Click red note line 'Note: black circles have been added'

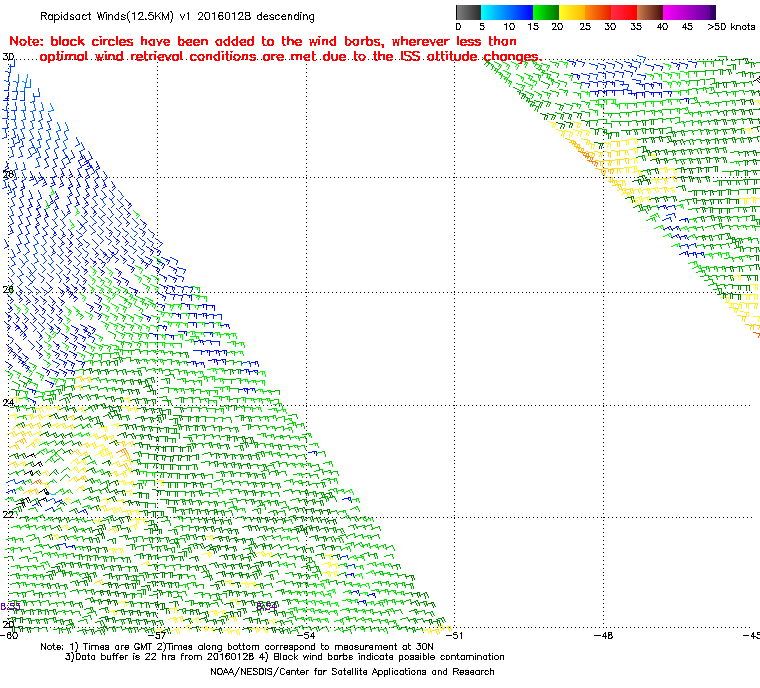click(263, 41)
